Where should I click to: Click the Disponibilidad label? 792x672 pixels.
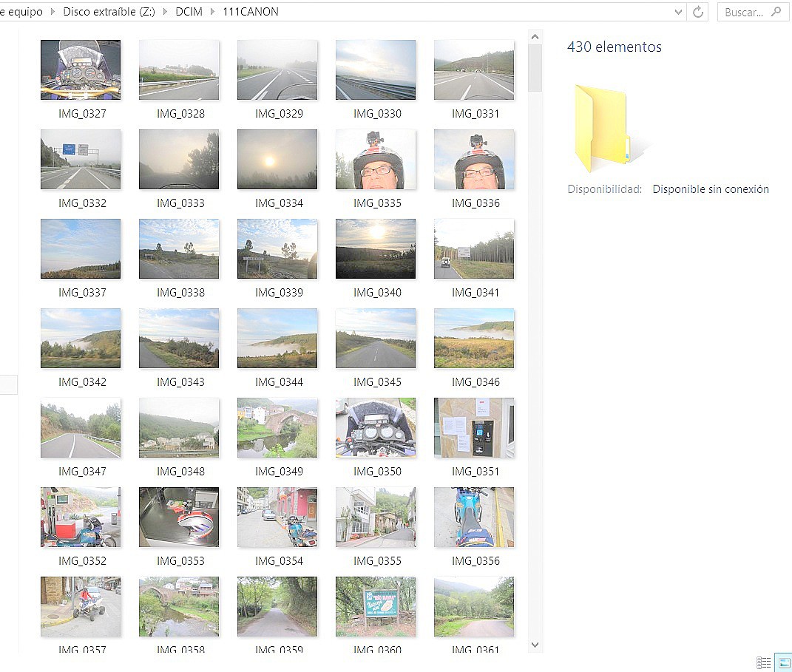pos(605,189)
